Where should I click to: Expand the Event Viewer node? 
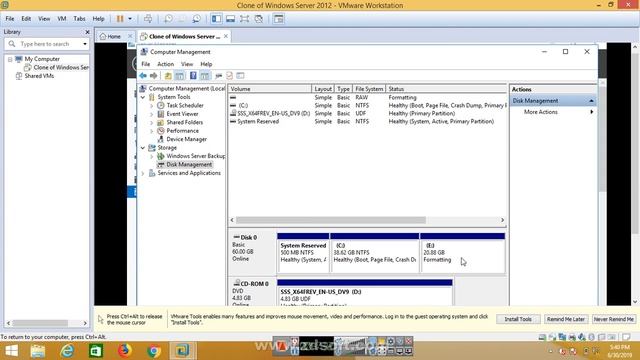(x=151, y=114)
